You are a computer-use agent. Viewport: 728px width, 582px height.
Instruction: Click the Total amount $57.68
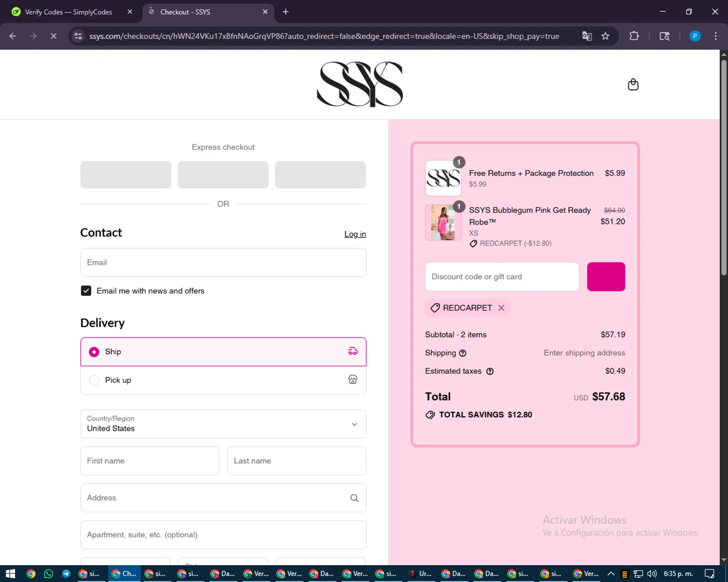(609, 397)
